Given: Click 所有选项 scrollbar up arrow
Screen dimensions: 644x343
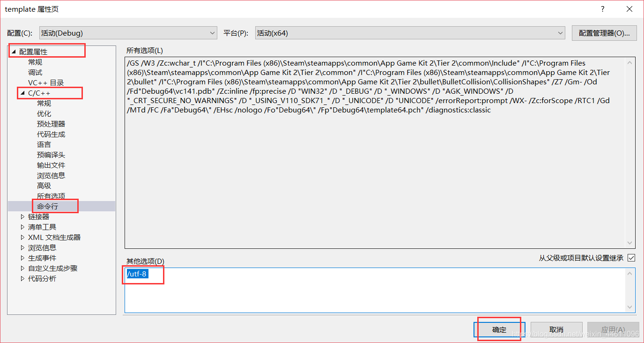Looking at the screenshot, I should pyautogui.click(x=631, y=62).
